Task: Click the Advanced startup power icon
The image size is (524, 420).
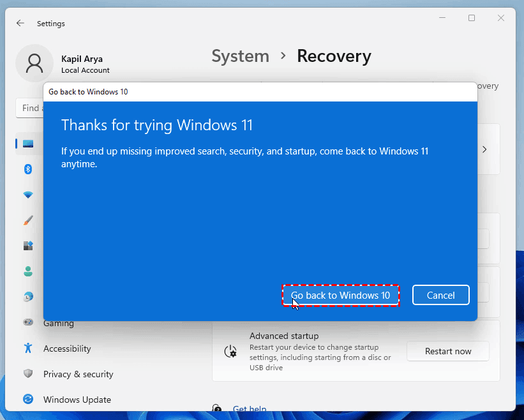Action: click(x=230, y=352)
